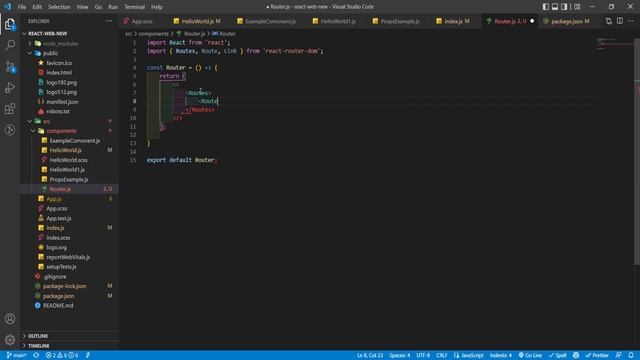The image size is (640, 360).
Task: Click the Router symbol breadcrumb
Action: click(x=224, y=34)
